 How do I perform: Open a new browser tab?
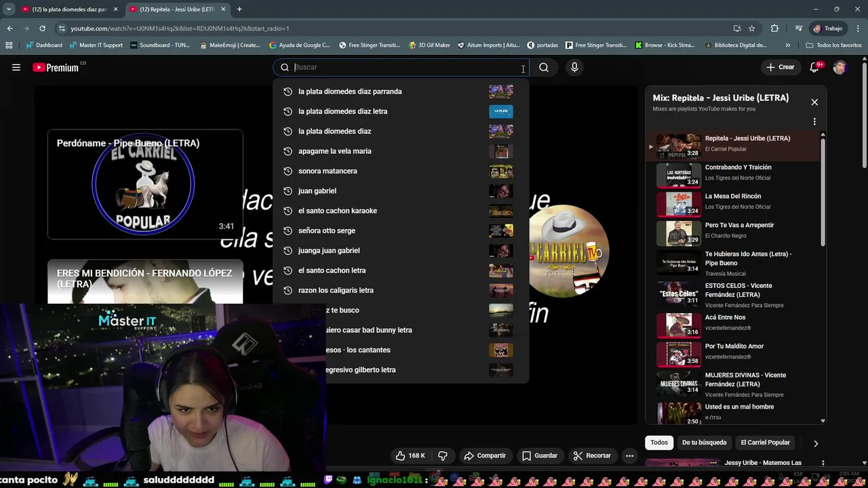click(239, 9)
